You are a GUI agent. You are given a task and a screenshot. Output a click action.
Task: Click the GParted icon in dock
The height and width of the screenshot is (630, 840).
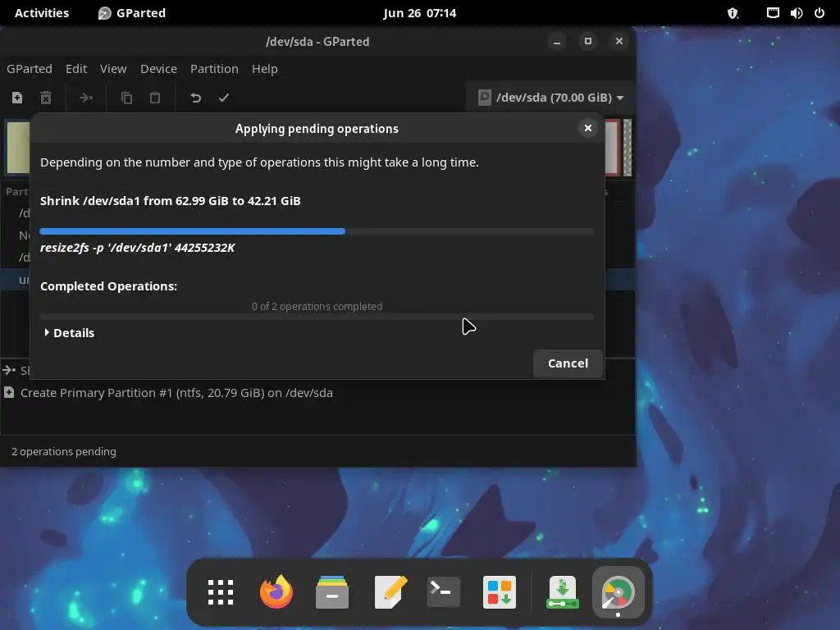click(618, 594)
